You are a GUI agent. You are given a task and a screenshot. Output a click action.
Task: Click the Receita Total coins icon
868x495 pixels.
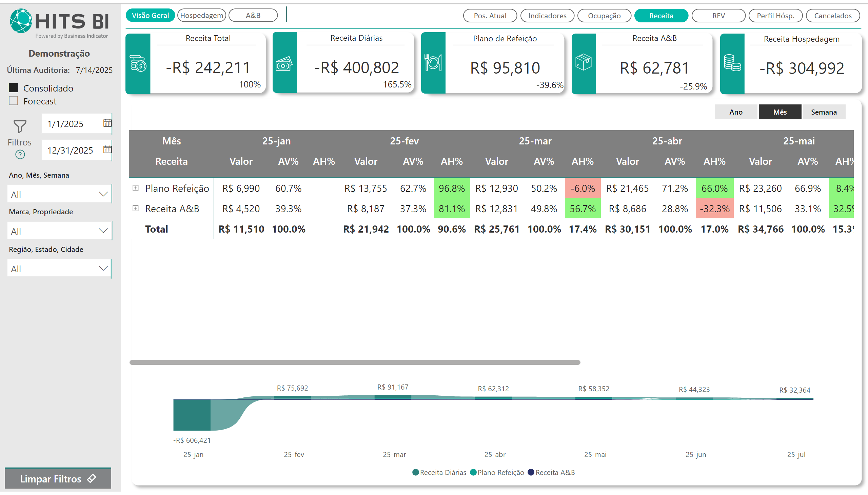pos(138,64)
